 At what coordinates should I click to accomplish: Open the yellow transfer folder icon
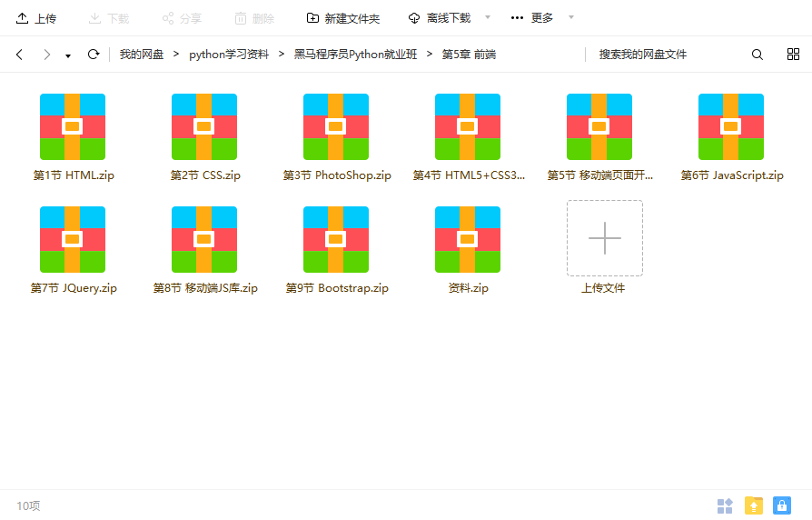pyautogui.click(x=754, y=505)
